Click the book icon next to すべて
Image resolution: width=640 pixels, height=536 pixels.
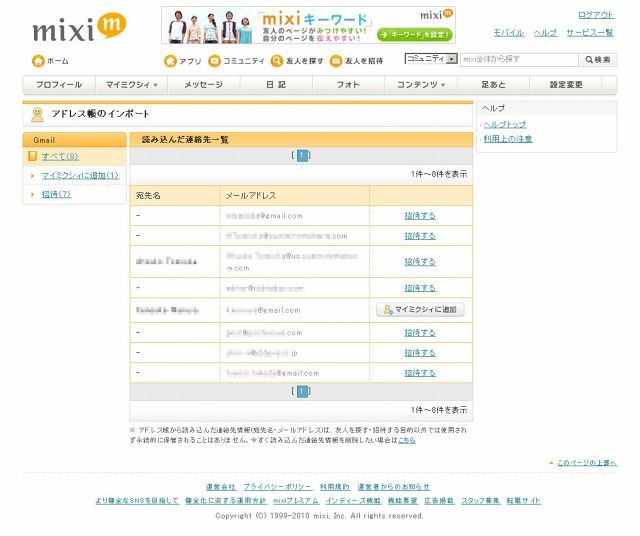tap(32, 156)
